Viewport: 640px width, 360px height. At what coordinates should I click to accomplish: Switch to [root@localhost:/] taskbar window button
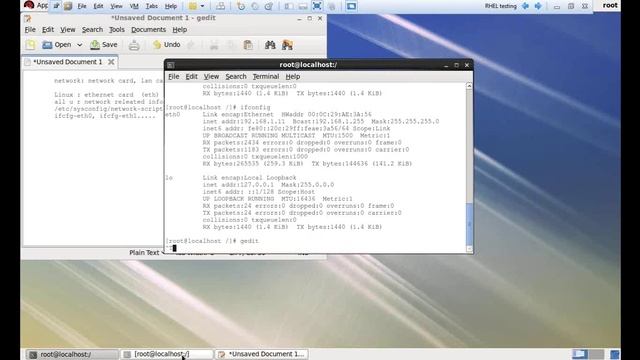pos(167,354)
